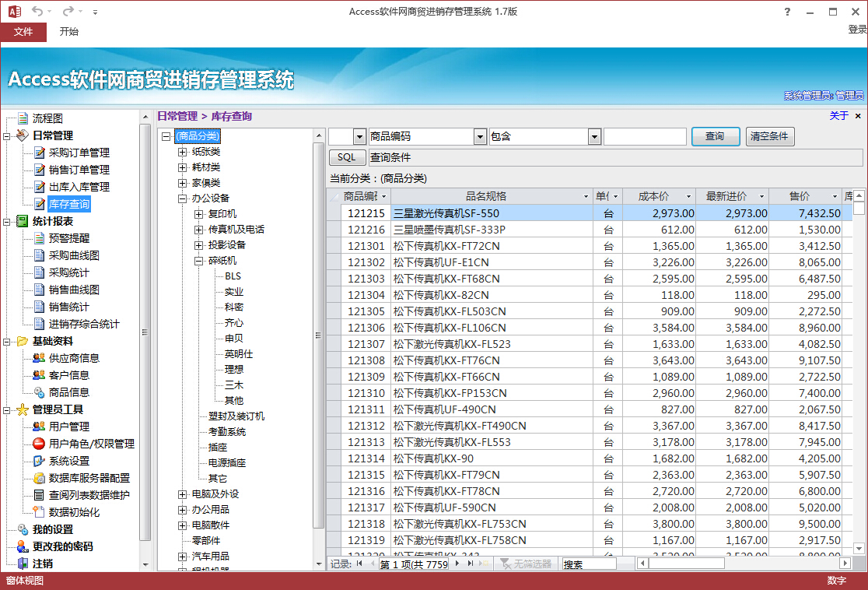Click the SQL button
The width and height of the screenshot is (868, 590).
[347, 157]
